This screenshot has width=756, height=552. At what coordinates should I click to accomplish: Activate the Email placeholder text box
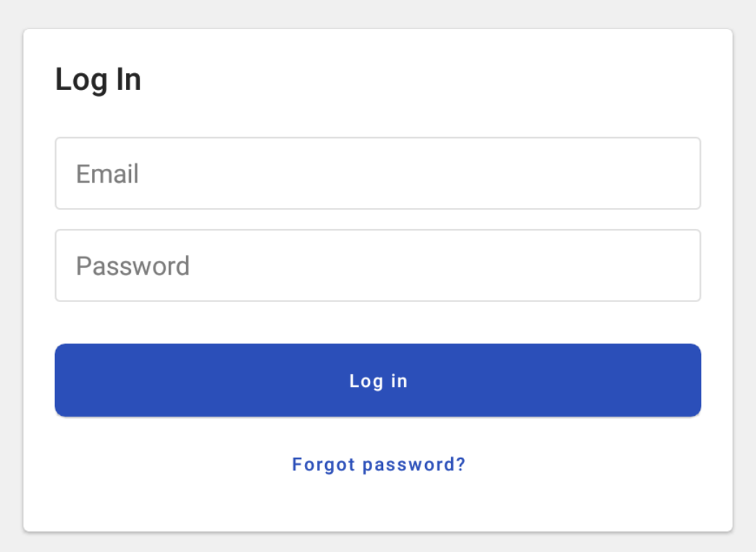pyautogui.click(x=106, y=173)
